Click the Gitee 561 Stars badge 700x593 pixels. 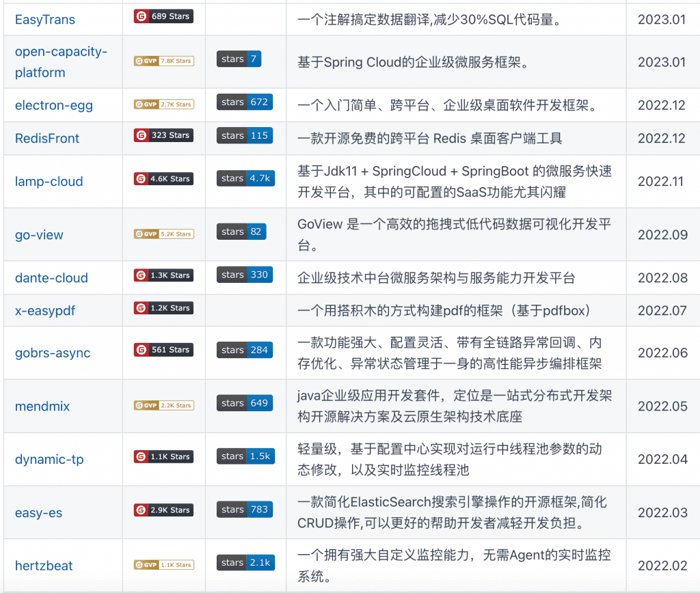click(x=163, y=349)
